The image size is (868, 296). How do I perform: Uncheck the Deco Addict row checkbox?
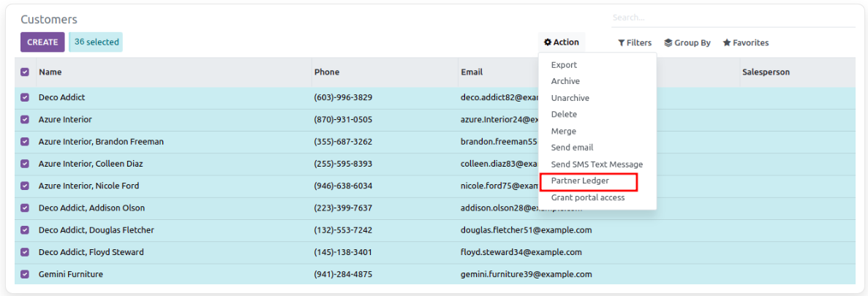pos(25,97)
